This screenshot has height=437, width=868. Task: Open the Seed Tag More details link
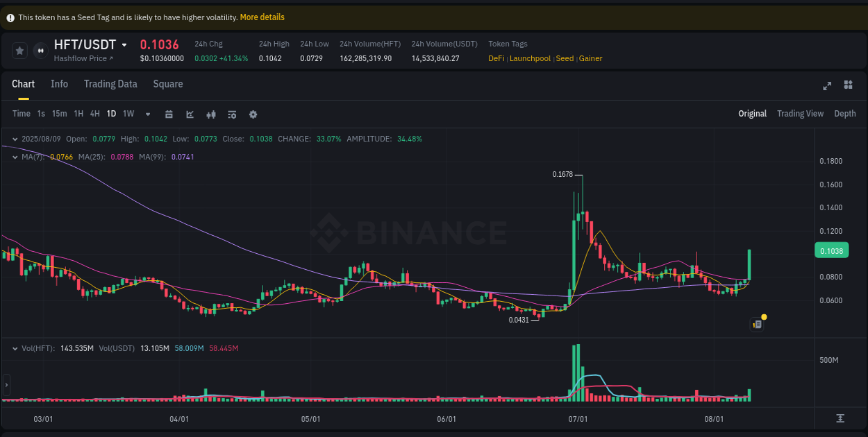coord(262,17)
